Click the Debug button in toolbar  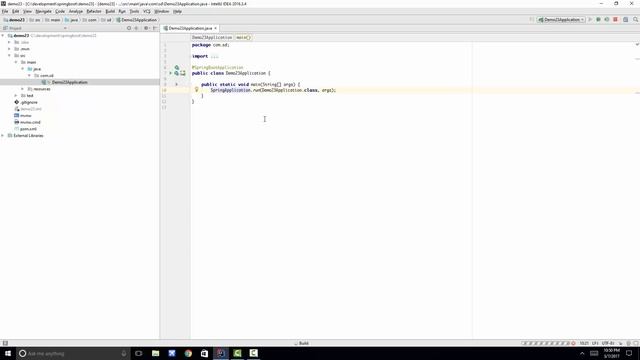(598, 20)
